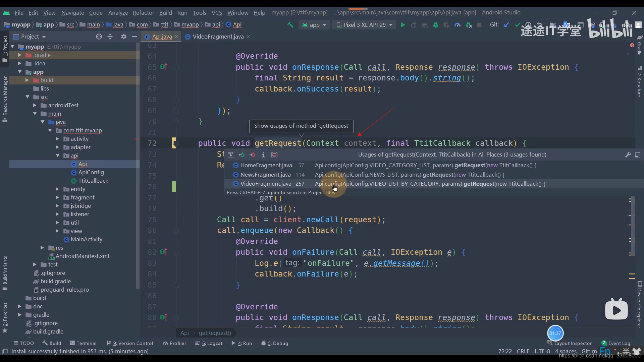
Task: Open the Profiler tool window
Action: pos(174,343)
